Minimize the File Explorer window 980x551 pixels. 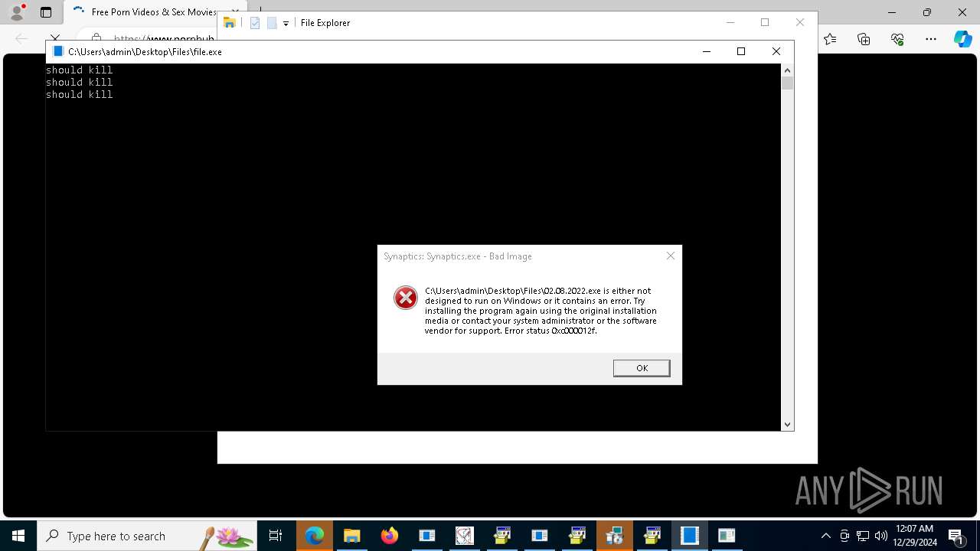pos(730,23)
